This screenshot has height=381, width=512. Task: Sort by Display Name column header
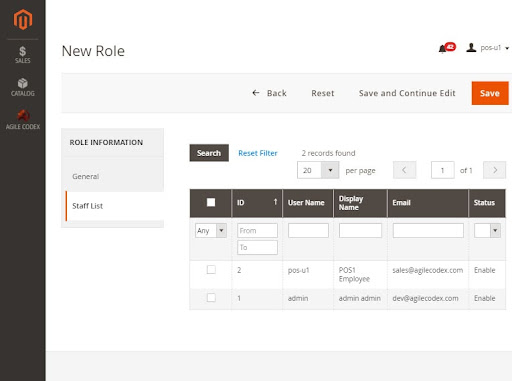click(x=360, y=203)
